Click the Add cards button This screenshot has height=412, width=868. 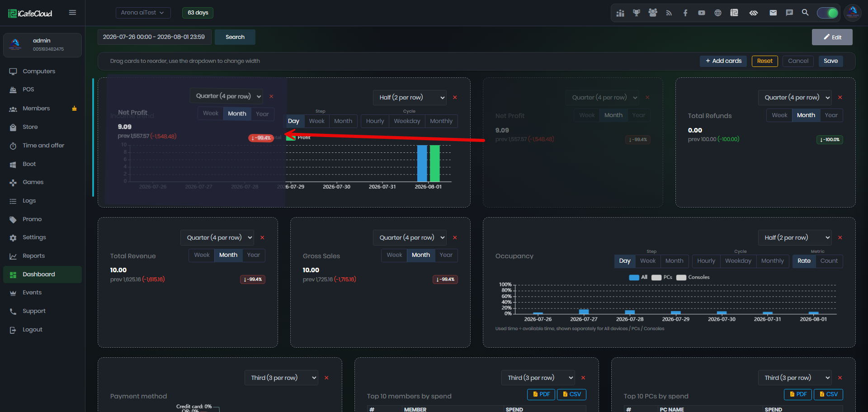point(724,61)
